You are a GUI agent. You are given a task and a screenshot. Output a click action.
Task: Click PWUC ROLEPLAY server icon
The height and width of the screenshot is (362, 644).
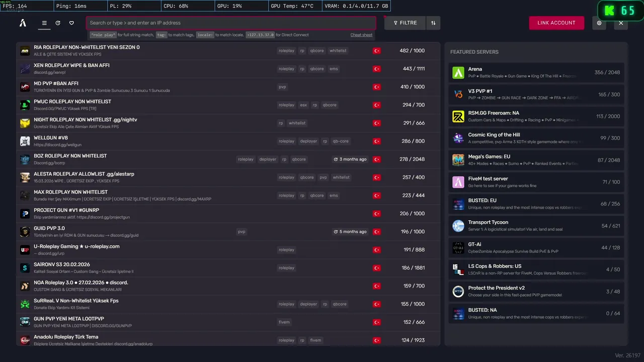(25, 105)
